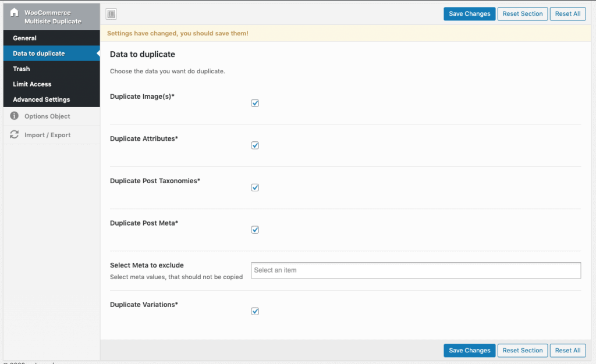Open the General settings section
596x364 pixels.
[25, 38]
